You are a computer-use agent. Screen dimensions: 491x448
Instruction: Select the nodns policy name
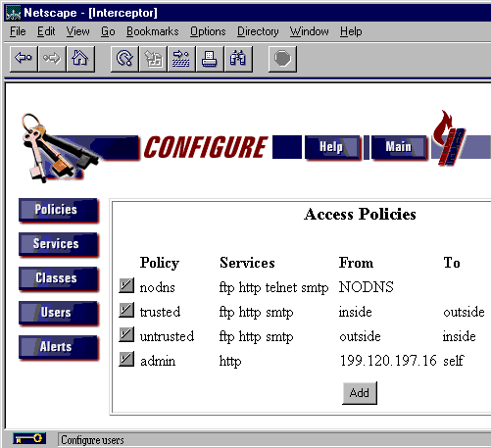[x=158, y=287]
